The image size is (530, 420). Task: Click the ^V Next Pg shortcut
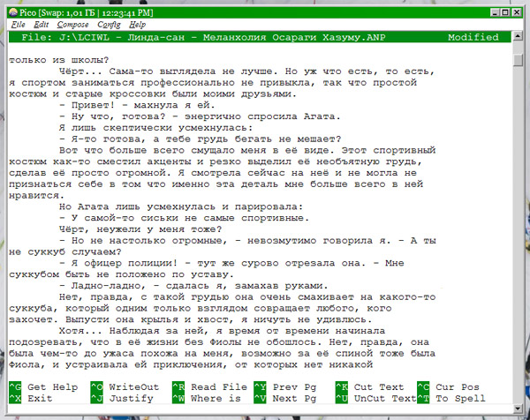(x=285, y=399)
